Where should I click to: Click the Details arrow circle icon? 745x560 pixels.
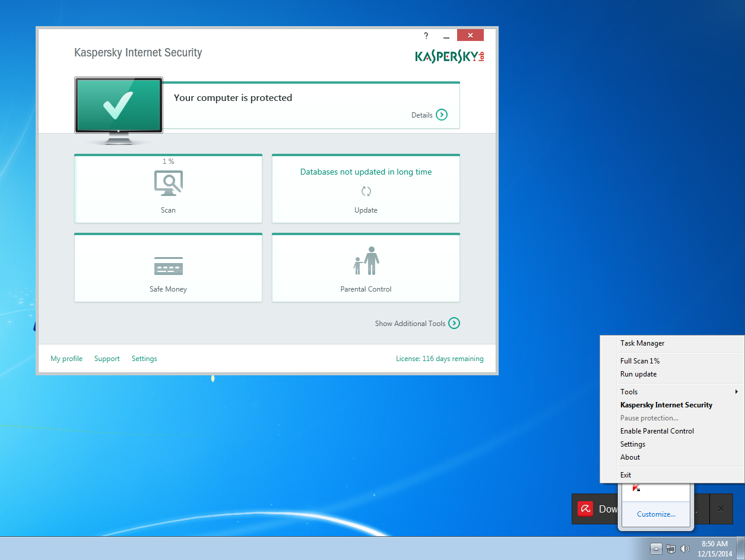coord(442,115)
